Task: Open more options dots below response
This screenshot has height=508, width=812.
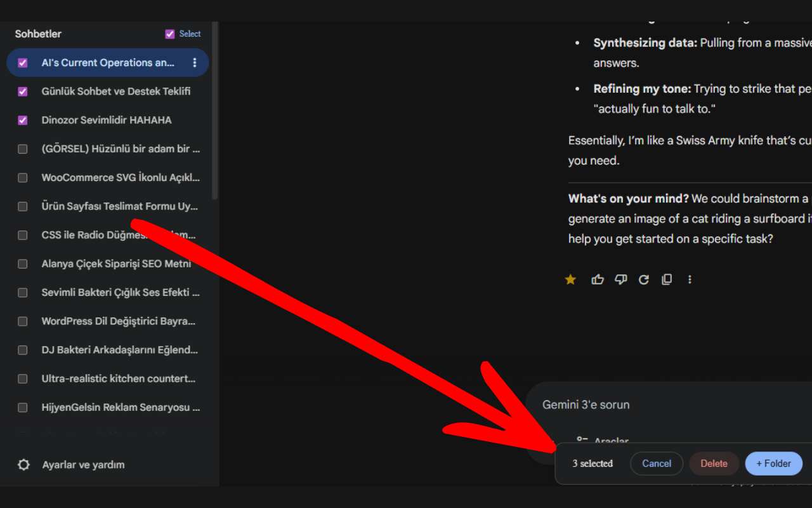Action: pyautogui.click(x=690, y=279)
